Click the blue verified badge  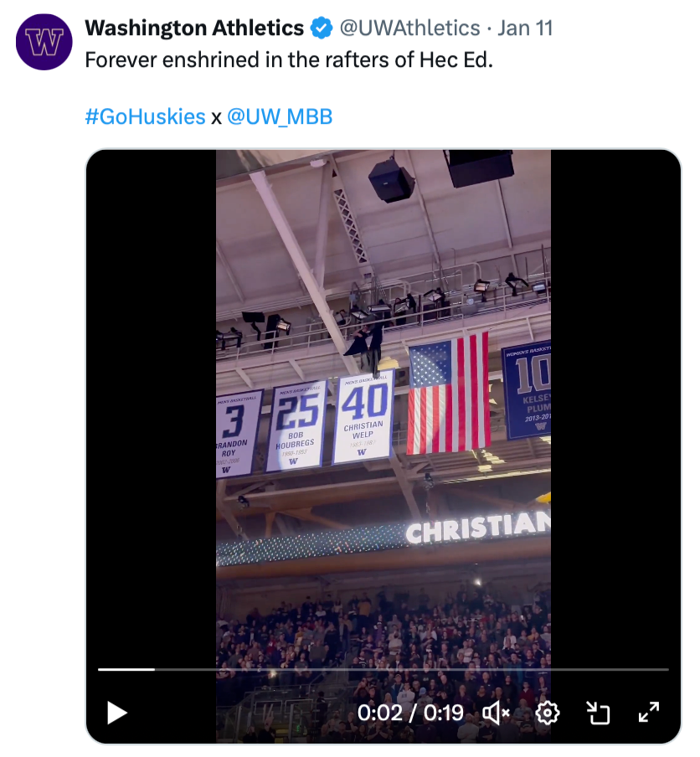point(322,28)
